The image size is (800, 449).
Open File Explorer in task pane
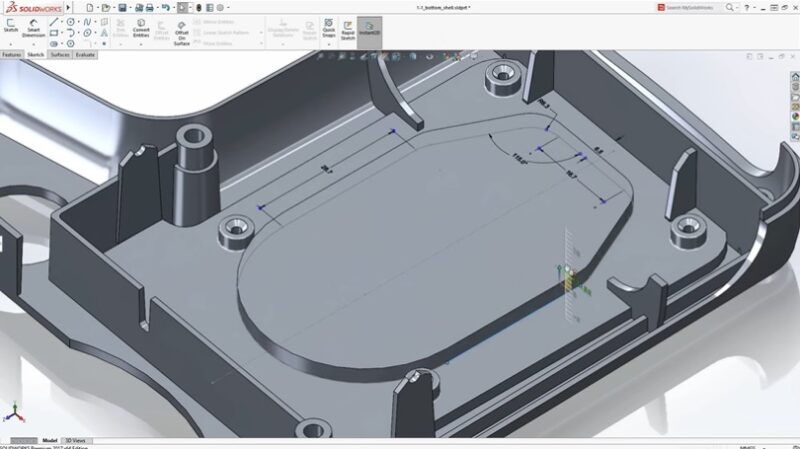click(795, 97)
